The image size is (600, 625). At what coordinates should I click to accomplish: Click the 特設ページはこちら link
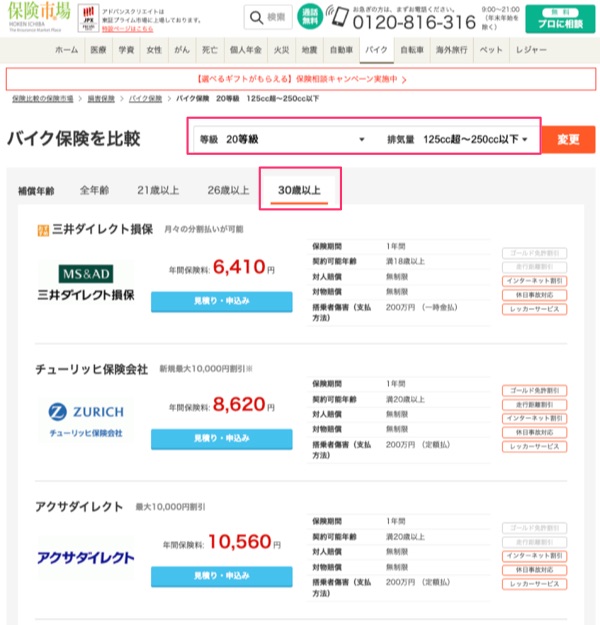point(127,29)
